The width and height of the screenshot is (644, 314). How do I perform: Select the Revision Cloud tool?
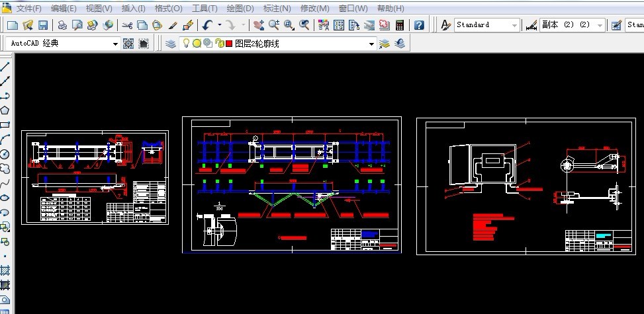[5, 169]
